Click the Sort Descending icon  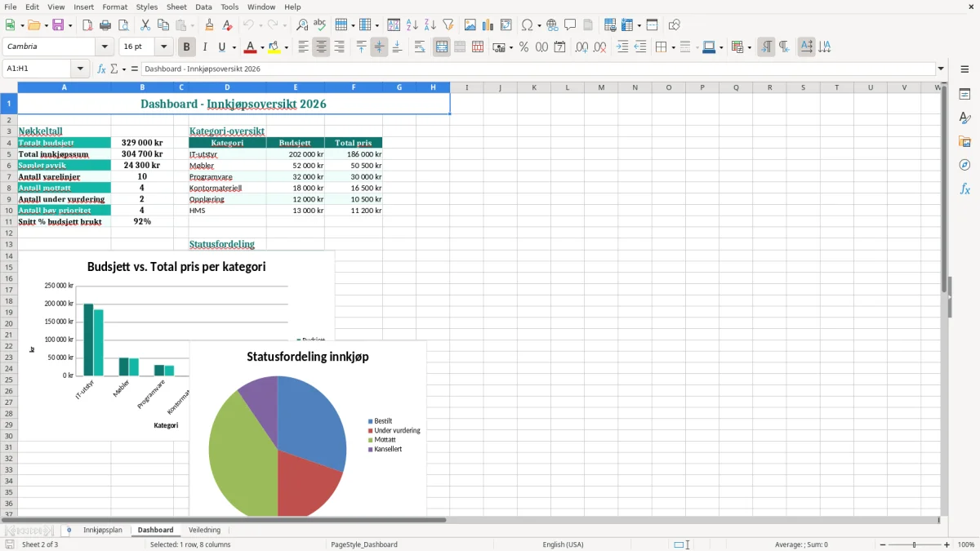(x=430, y=25)
